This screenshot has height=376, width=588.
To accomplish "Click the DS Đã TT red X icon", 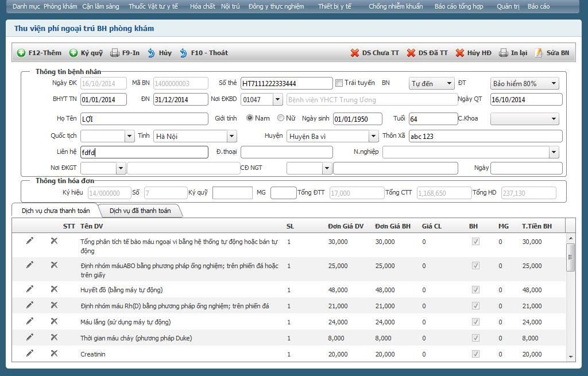I will pyautogui.click(x=411, y=53).
